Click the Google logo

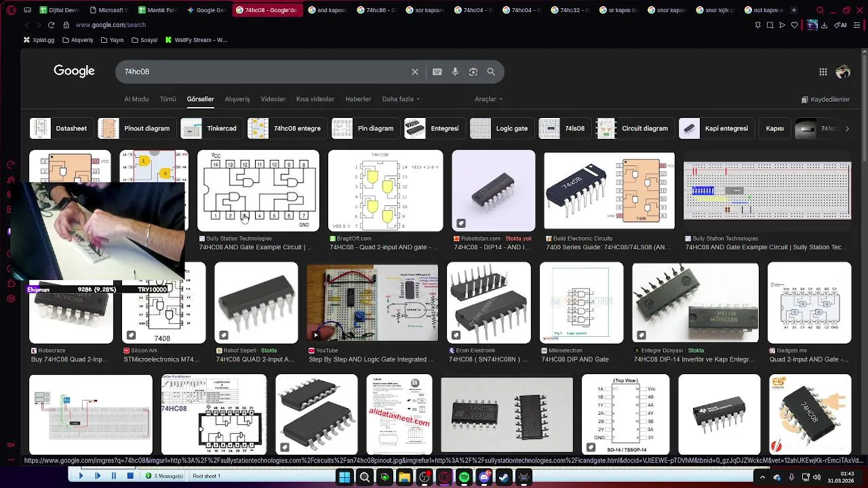click(74, 71)
